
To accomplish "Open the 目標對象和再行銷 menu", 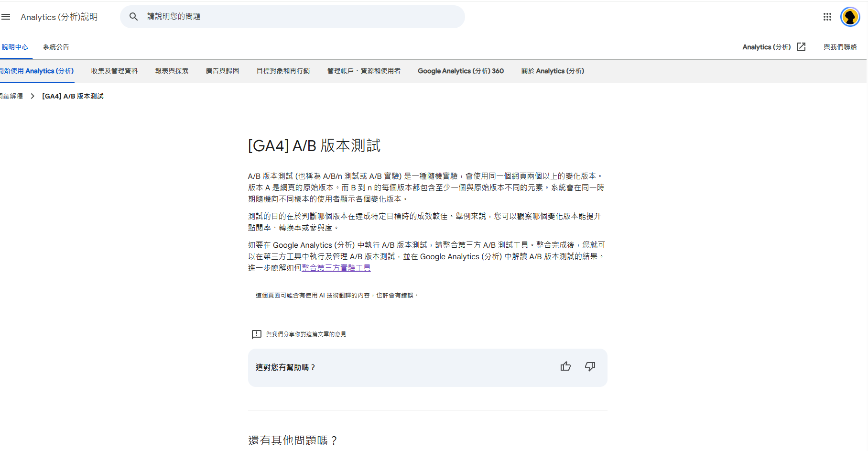I will point(283,71).
